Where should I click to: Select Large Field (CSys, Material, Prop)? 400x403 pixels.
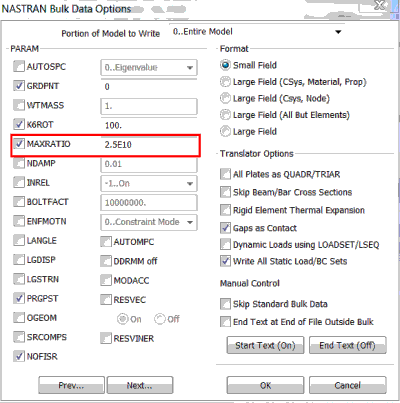pos(225,82)
